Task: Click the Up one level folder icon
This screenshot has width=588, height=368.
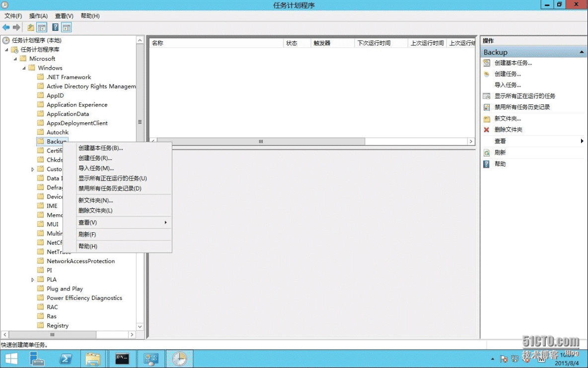Action: 31,27
